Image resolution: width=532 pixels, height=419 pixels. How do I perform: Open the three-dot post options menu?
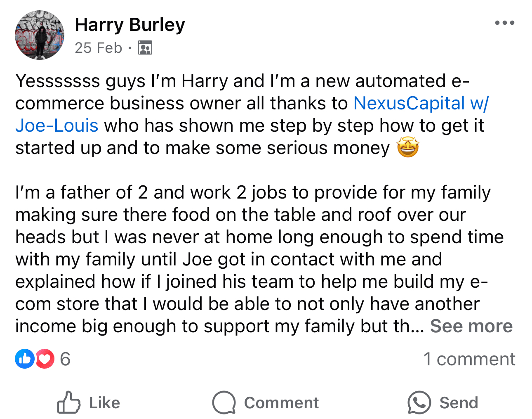pos(504,23)
